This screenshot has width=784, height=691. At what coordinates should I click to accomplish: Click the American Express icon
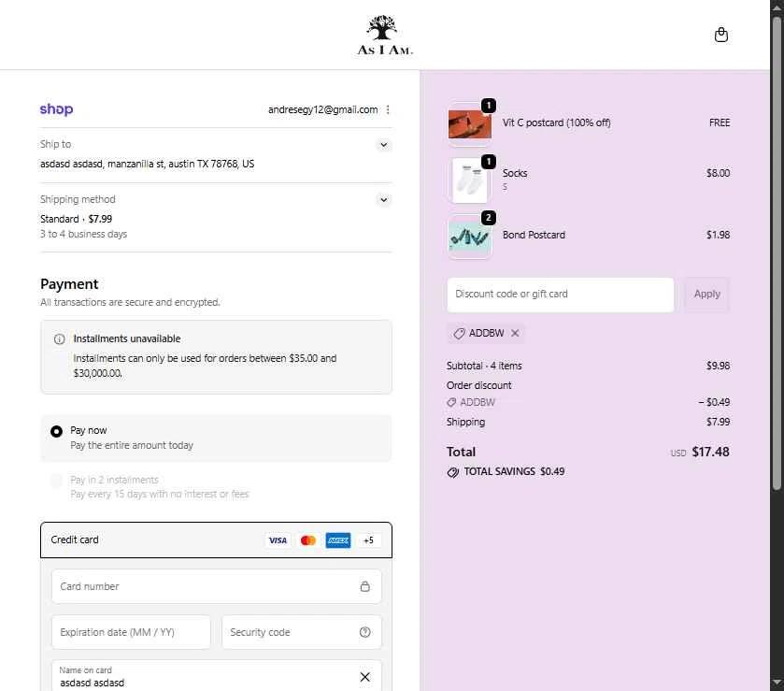(338, 540)
